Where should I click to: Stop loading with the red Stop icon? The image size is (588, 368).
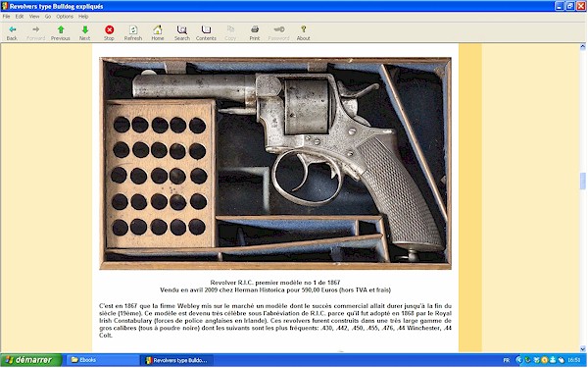click(109, 32)
